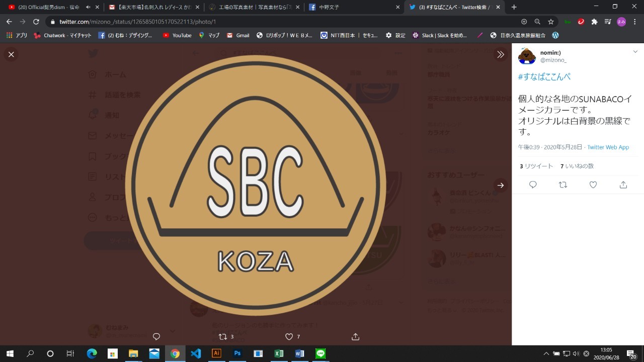Open Excel from taskbar
Image resolution: width=644 pixels, height=362 pixels.
(x=278, y=353)
